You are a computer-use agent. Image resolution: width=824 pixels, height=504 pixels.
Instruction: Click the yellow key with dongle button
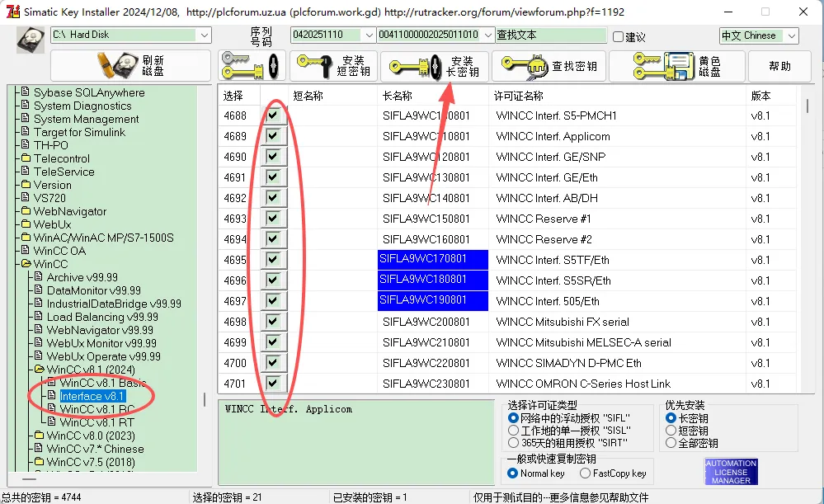[x=252, y=66]
